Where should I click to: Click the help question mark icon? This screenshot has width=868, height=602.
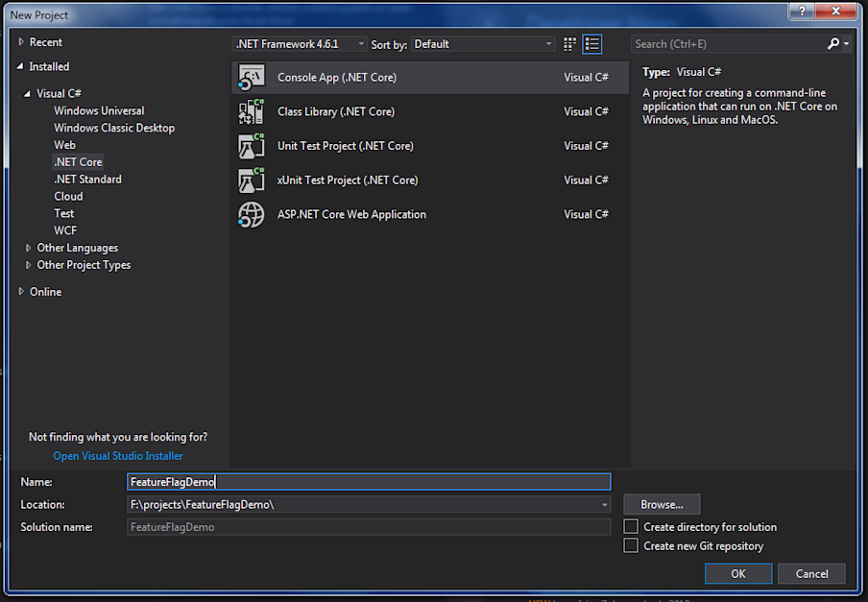point(802,12)
